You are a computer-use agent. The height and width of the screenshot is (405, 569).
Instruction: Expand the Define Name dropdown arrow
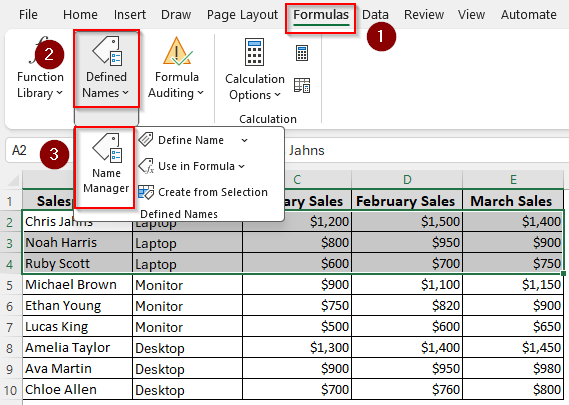pyautogui.click(x=245, y=140)
